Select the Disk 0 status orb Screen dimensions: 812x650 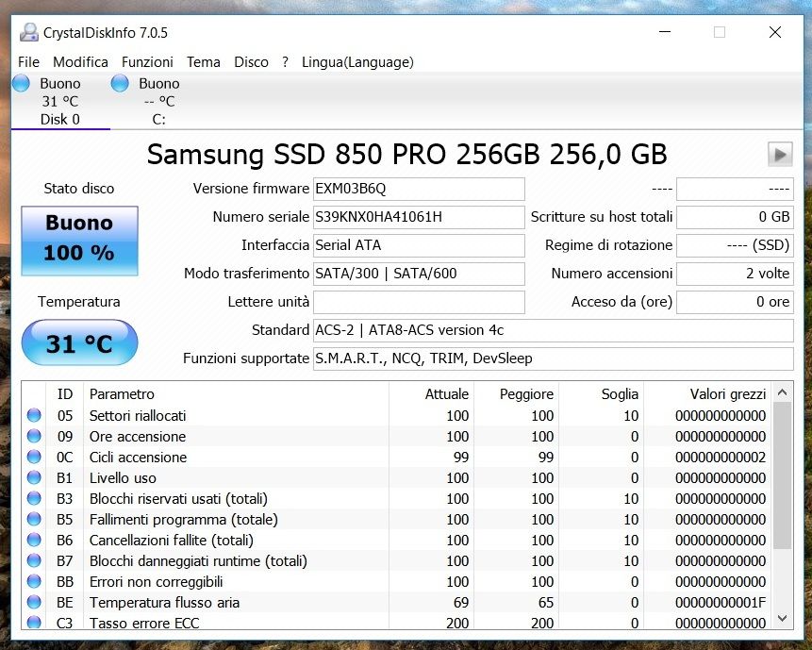tap(22, 84)
